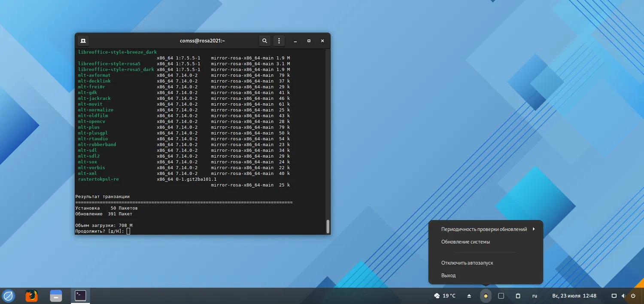Open the terminal's three-dot menu
Screen dimensions: 644x304
pyautogui.click(x=279, y=41)
